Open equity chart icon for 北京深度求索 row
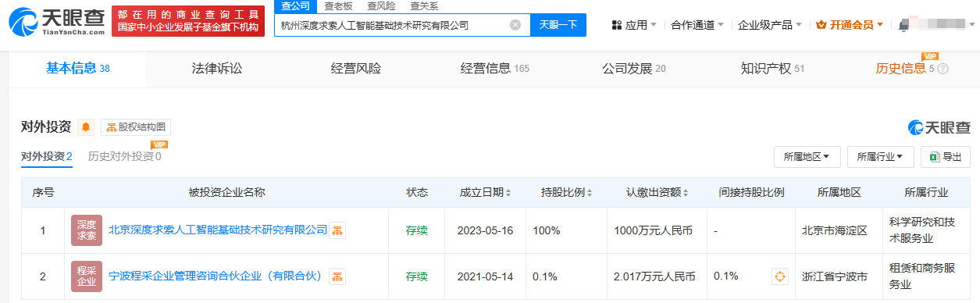Viewport: 980px width, 303px height. coord(337,230)
